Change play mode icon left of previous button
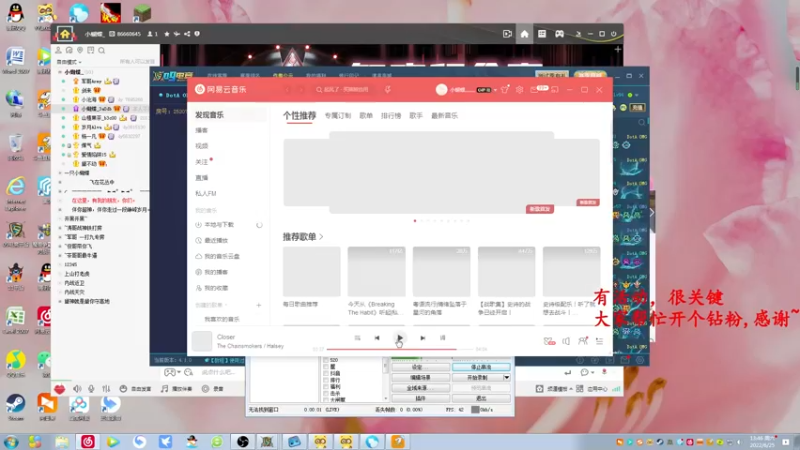The height and width of the screenshot is (450, 800). (357, 338)
